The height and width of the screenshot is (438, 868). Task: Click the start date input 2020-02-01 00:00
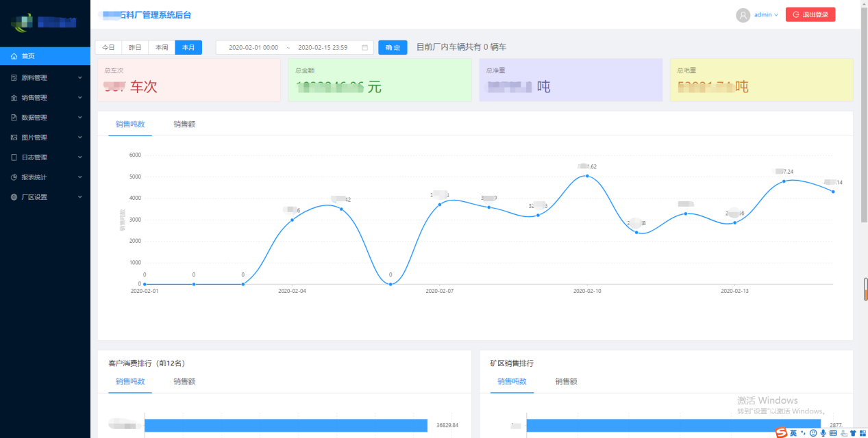(253, 48)
